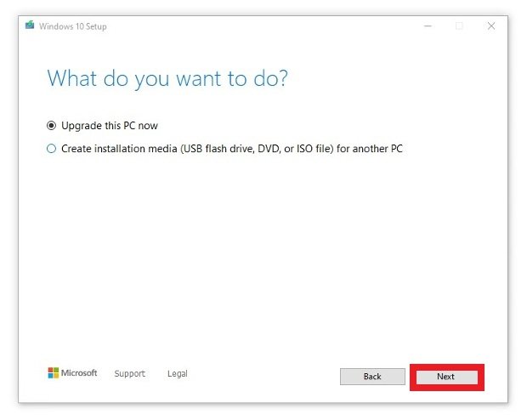The width and height of the screenshot is (527, 420).
Task: Close the Windows 10 Setup window
Action: click(x=491, y=26)
